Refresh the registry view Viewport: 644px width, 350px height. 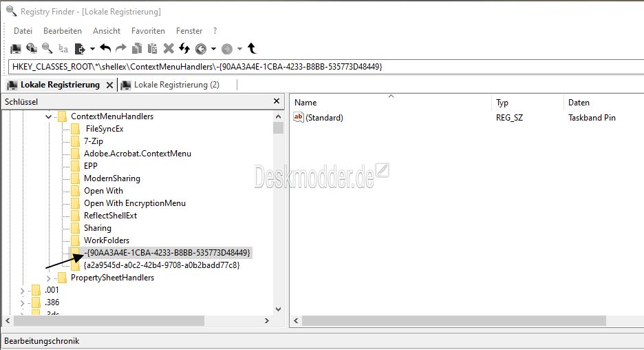(x=184, y=48)
